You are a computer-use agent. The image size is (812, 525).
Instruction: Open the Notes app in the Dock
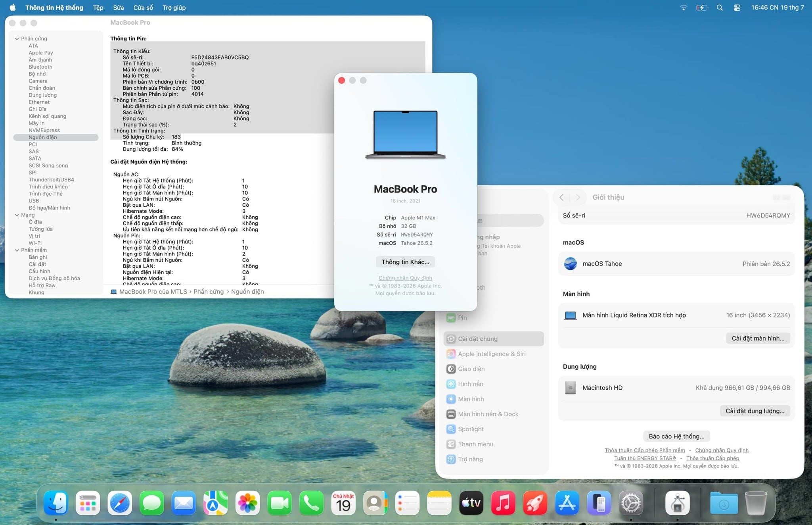(x=439, y=503)
